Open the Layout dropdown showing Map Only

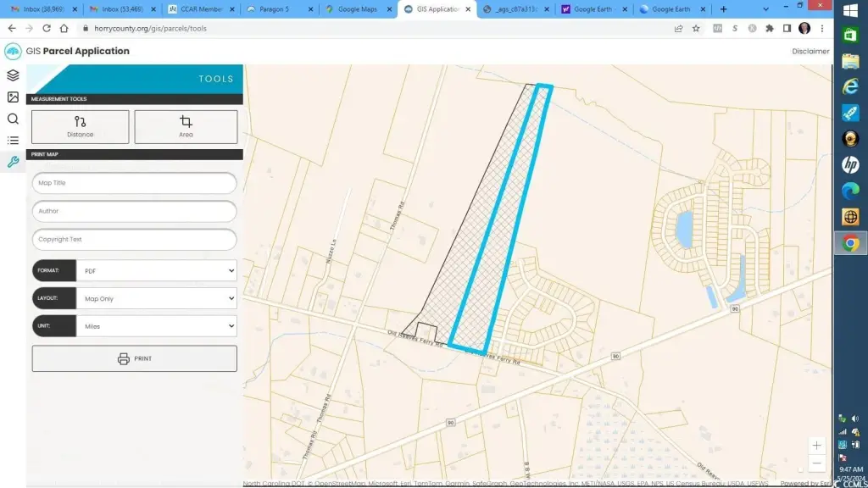tap(156, 298)
